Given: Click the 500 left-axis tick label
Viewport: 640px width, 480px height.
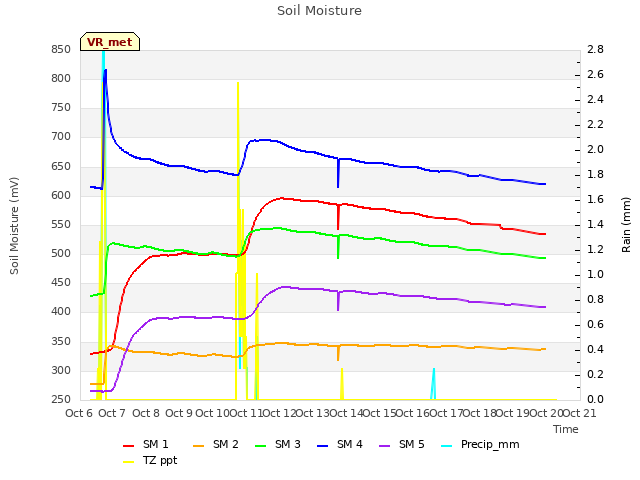Looking at the screenshot, I should [x=61, y=253].
